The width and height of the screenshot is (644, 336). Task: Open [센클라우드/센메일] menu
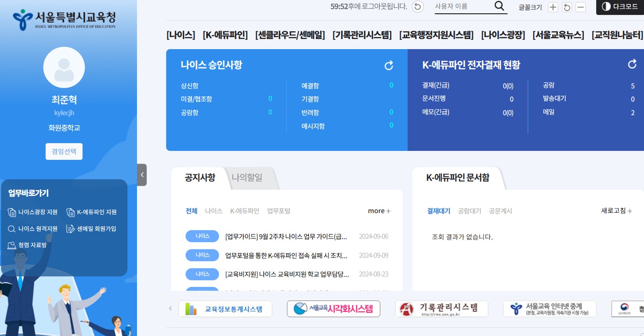click(x=290, y=35)
